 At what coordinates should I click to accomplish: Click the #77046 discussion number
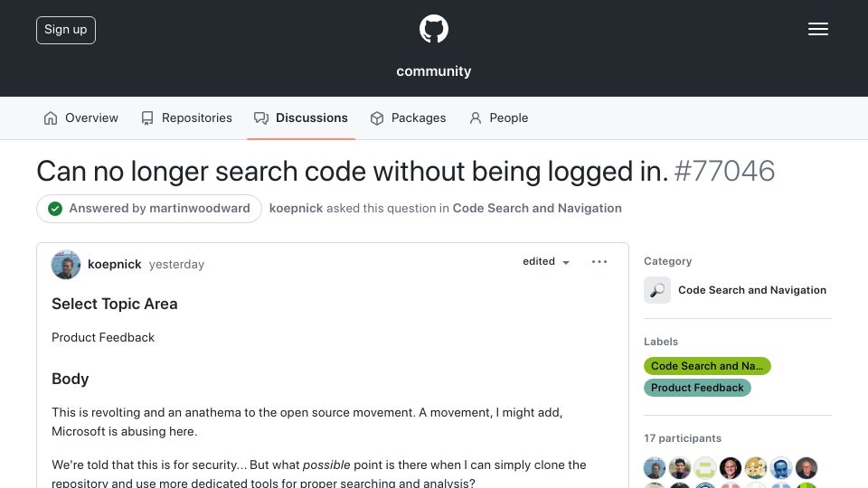click(724, 171)
